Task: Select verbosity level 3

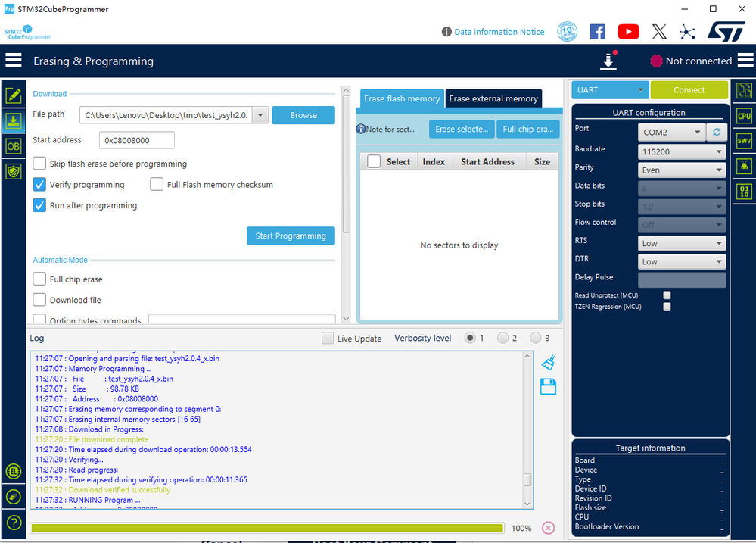Action: click(536, 338)
